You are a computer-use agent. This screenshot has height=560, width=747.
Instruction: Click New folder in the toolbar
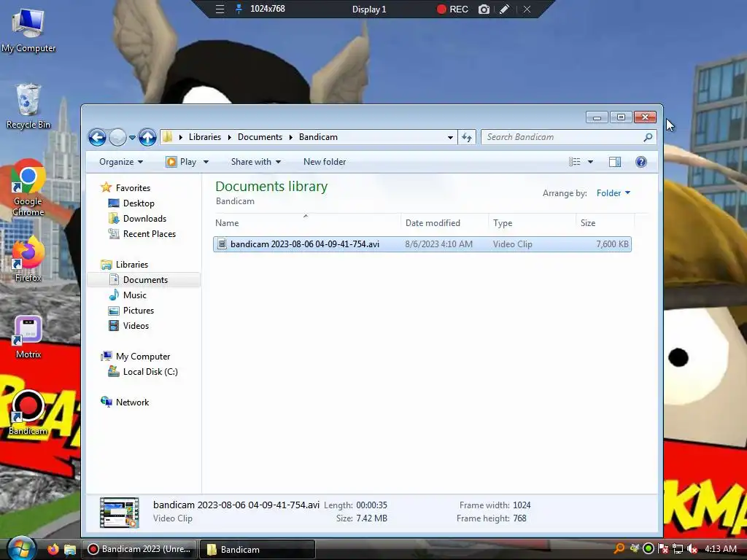click(x=325, y=162)
